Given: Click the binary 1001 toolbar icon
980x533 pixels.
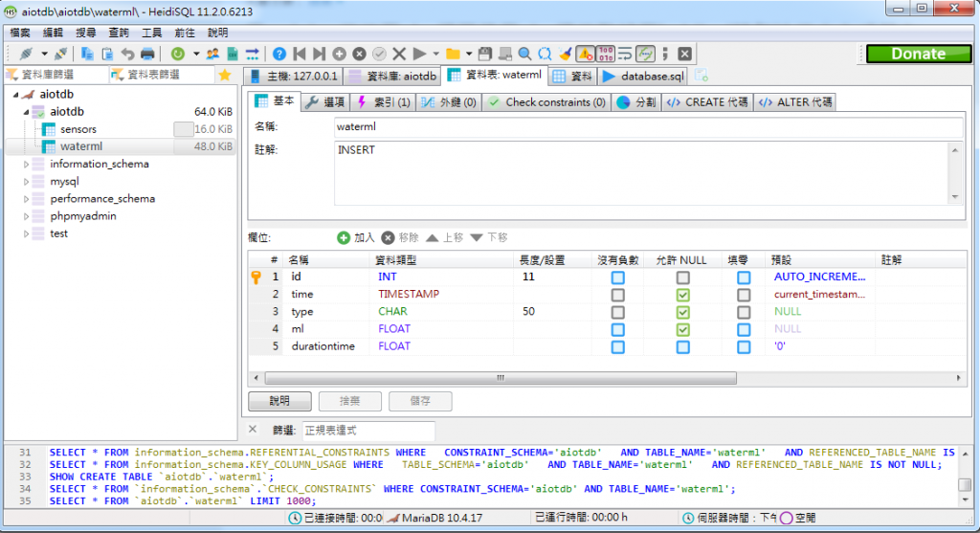Looking at the screenshot, I should (x=606, y=54).
